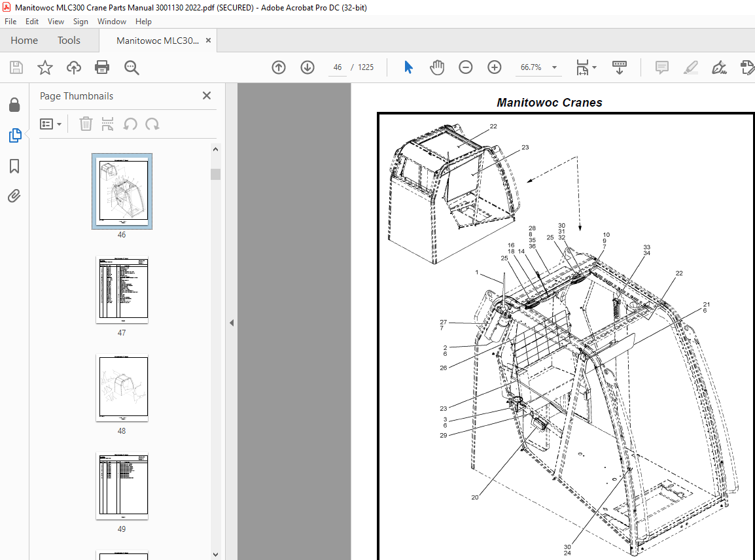The width and height of the screenshot is (755, 560).
Task: Activate the Hand pan tool
Action: pyautogui.click(x=437, y=67)
